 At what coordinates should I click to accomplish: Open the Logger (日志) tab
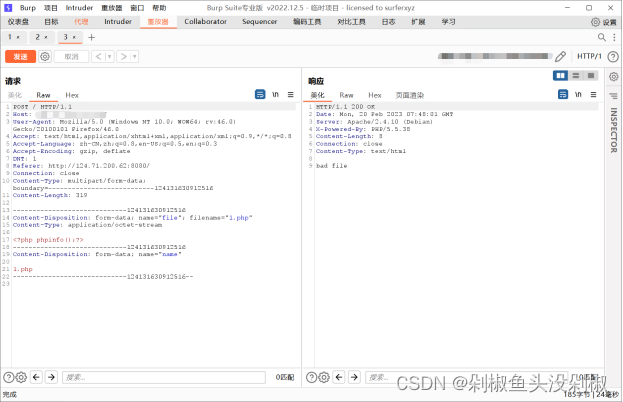(x=388, y=22)
